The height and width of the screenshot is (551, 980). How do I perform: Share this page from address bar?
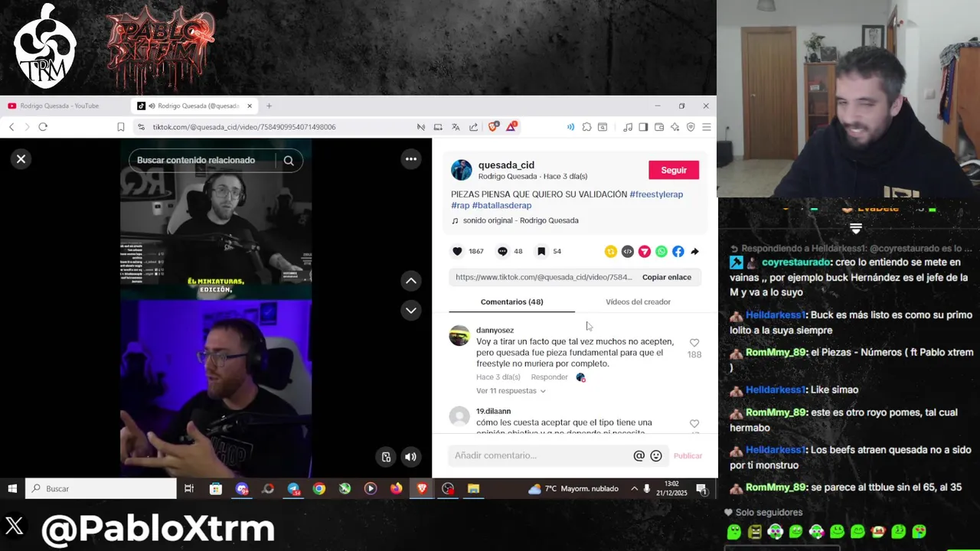tap(473, 127)
